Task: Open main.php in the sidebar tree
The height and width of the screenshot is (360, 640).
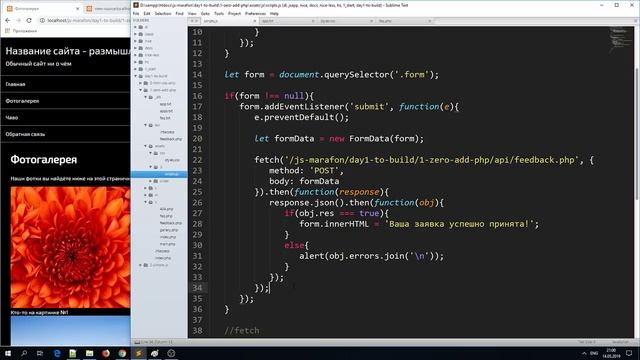Action: point(167,244)
